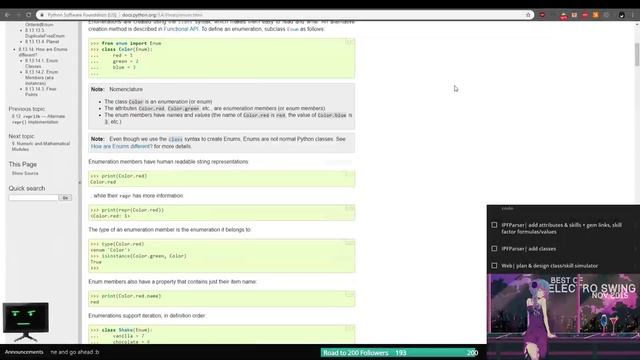
Task: Go to previous topic reprlib link
Action: 38,119
